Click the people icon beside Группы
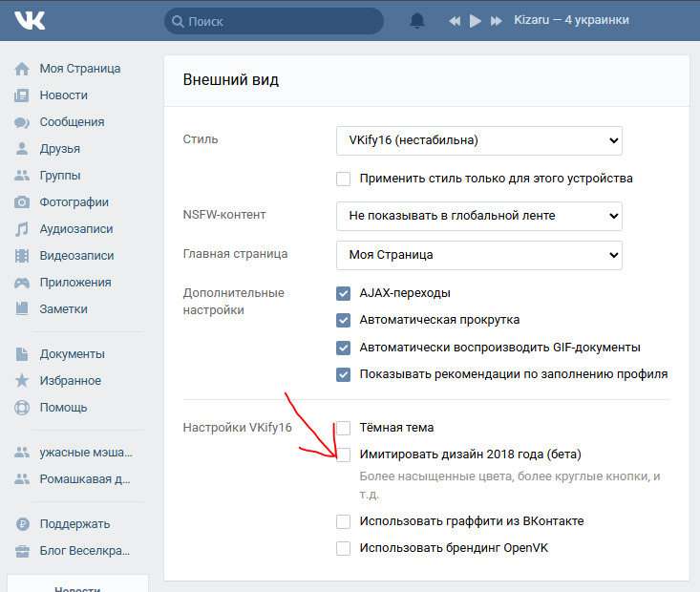Screen dimensions: 700x592 22,176
